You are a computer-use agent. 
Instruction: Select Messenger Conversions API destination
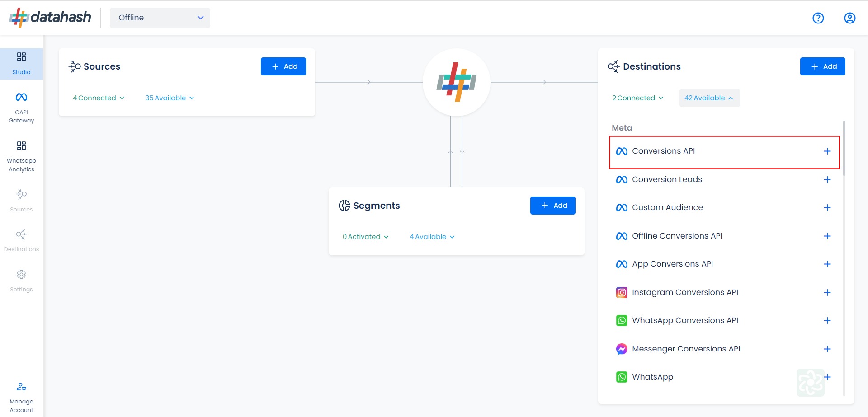pyautogui.click(x=724, y=349)
